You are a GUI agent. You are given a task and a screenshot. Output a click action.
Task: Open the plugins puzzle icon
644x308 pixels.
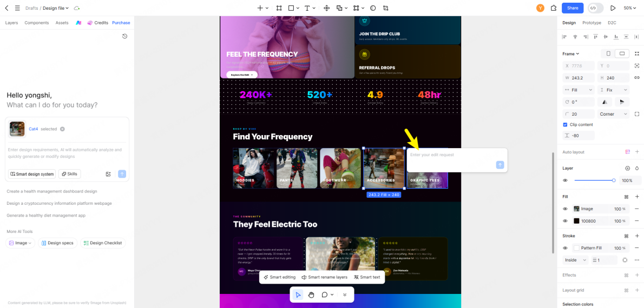click(x=554, y=8)
